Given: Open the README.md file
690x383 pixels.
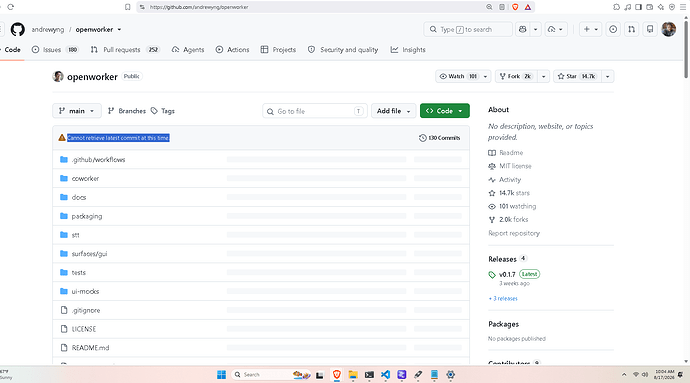Looking at the screenshot, I should click(x=91, y=348).
